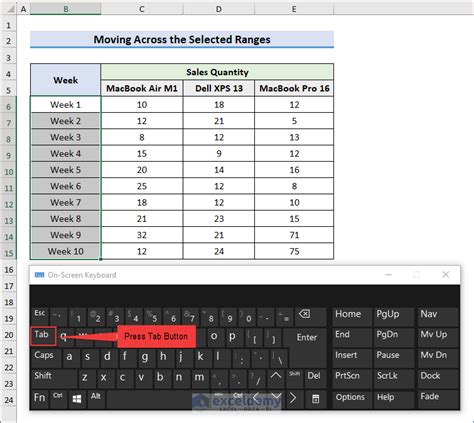
Task: Click the Windows logo key on keyboard
Action: 77,399
